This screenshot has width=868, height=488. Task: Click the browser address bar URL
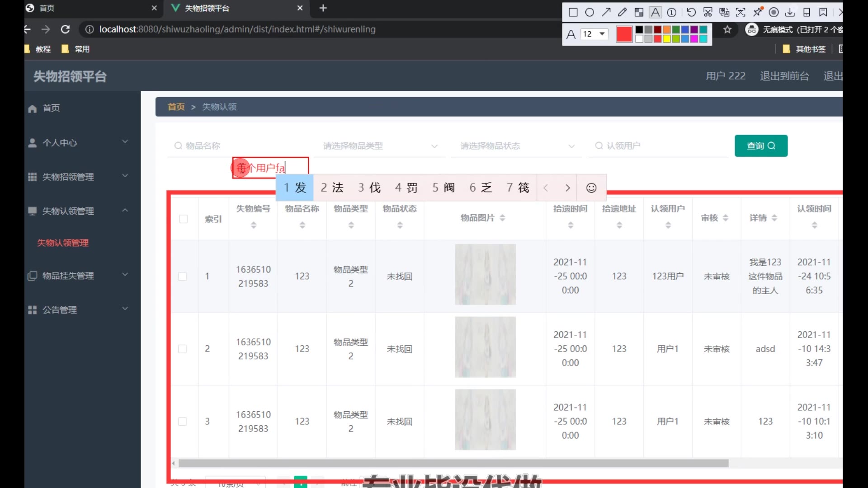pyautogui.click(x=237, y=29)
